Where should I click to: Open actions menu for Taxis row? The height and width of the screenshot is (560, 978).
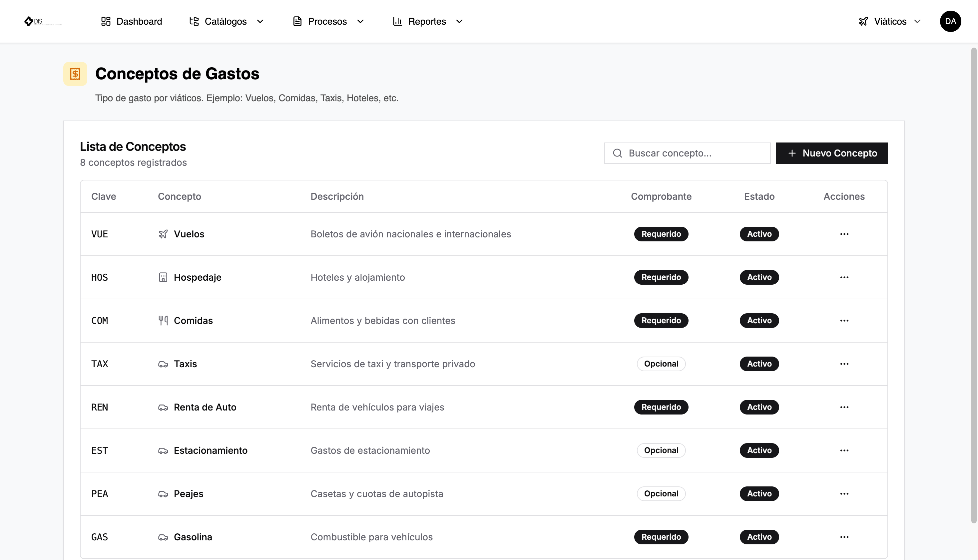point(844,364)
